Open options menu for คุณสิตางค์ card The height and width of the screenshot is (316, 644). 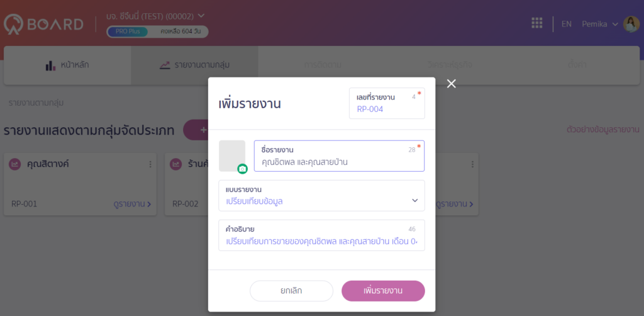150,164
